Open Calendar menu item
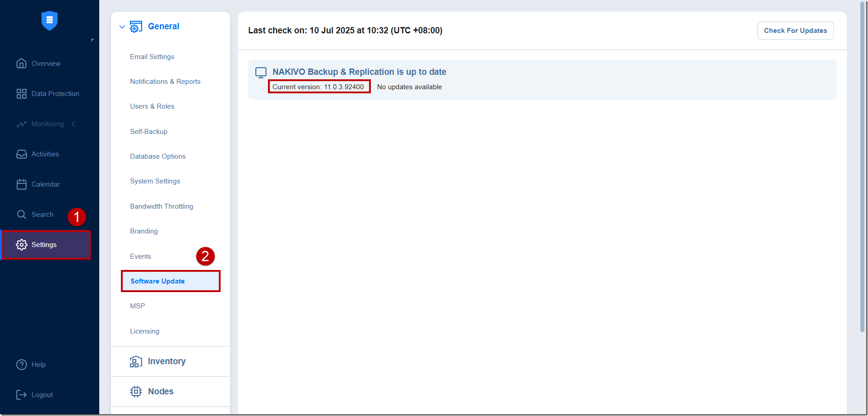868x416 pixels. point(46,184)
